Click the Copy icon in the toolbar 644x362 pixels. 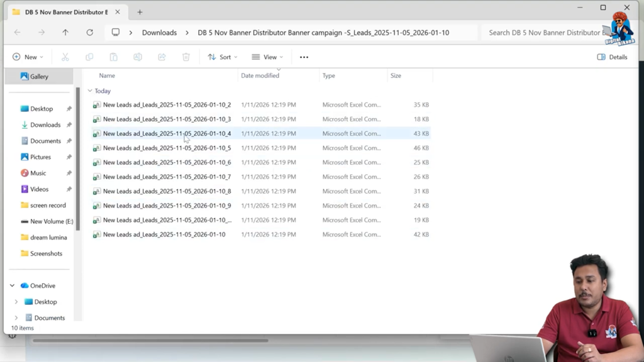click(89, 57)
